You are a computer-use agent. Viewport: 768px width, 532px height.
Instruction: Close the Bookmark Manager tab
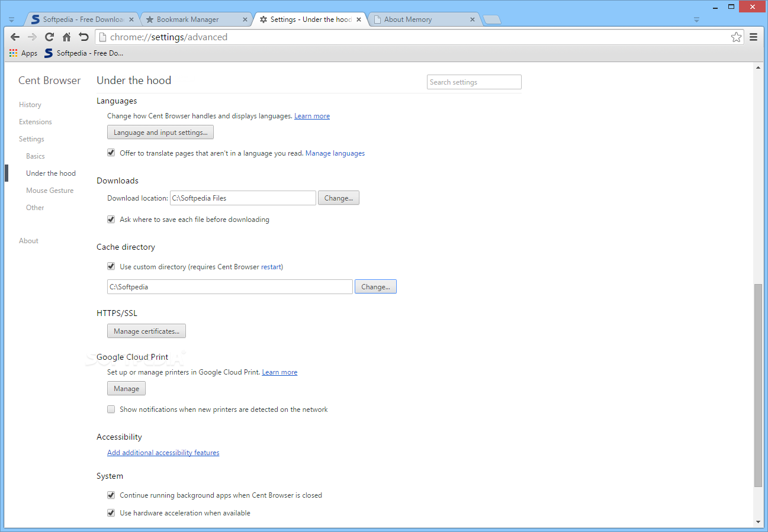pyautogui.click(x=245, y=20)
